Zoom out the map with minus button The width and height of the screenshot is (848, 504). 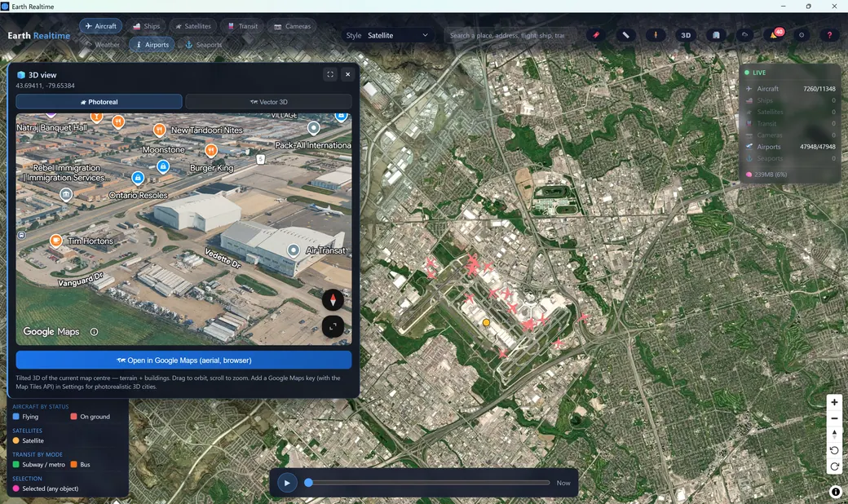pyautogui.click(x=834, y=418)
